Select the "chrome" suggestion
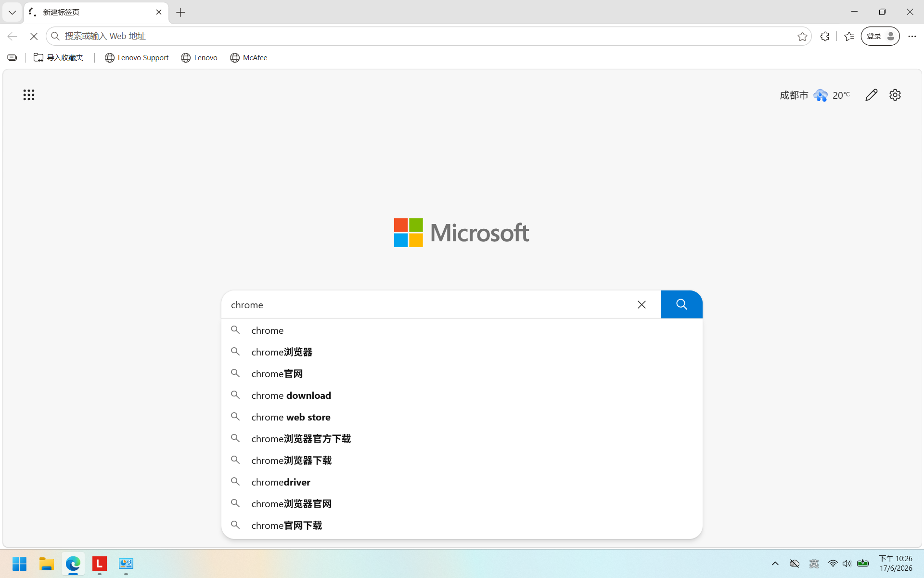924x578 pixels. click(462, 330)
